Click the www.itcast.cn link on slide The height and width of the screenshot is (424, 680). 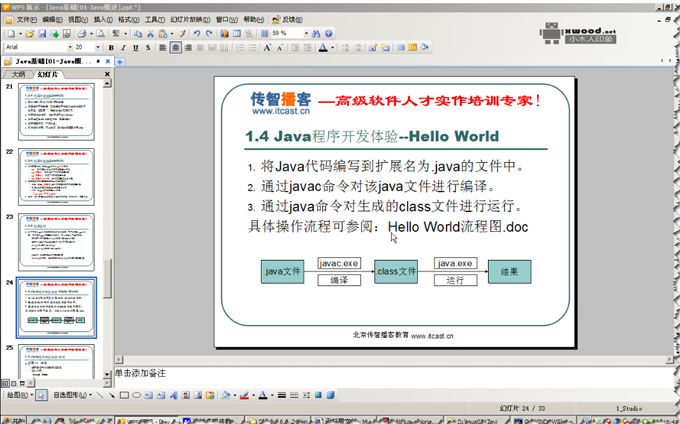pos(281,111)
